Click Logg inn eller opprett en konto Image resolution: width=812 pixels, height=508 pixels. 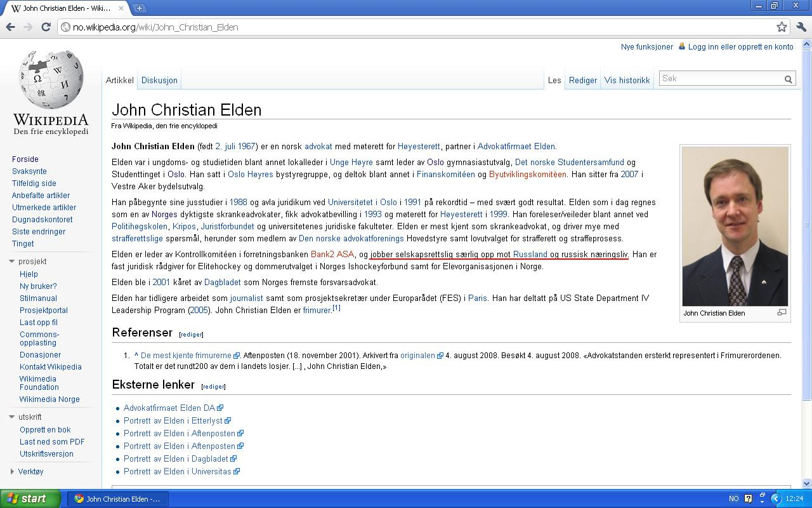point(741,47)
